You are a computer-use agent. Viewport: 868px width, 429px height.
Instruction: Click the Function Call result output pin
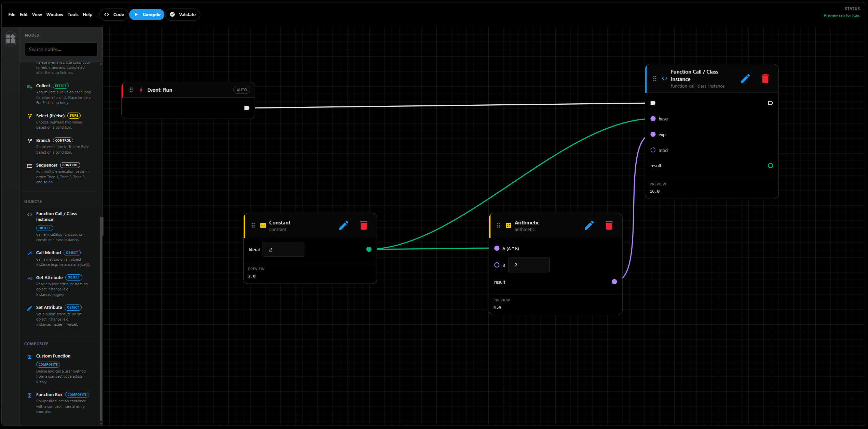(770, 166)
